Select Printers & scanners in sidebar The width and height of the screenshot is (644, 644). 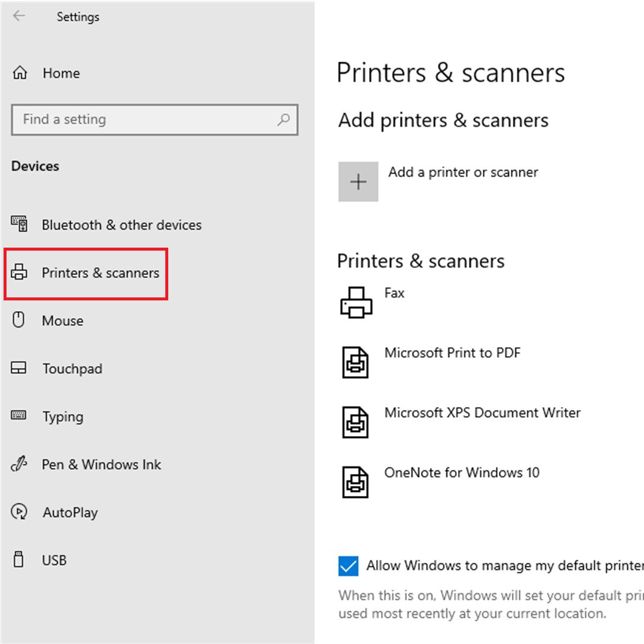point(100,273)
